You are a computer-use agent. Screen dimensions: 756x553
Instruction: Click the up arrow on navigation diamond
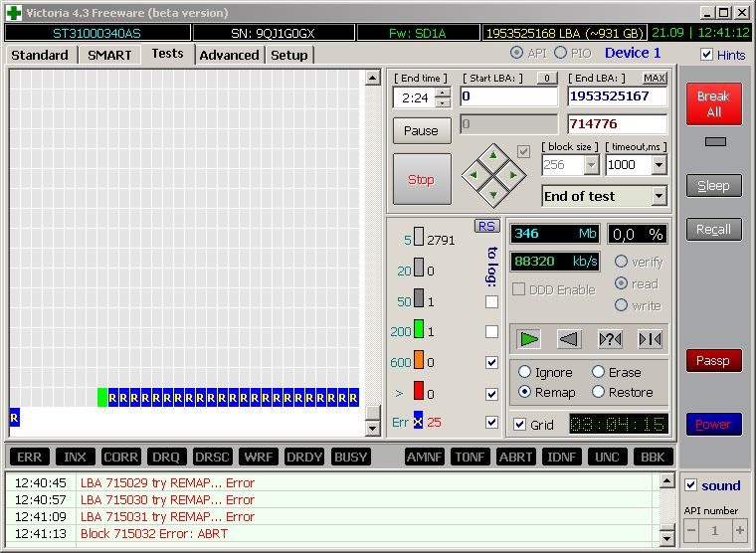click(x=493, y=155)
